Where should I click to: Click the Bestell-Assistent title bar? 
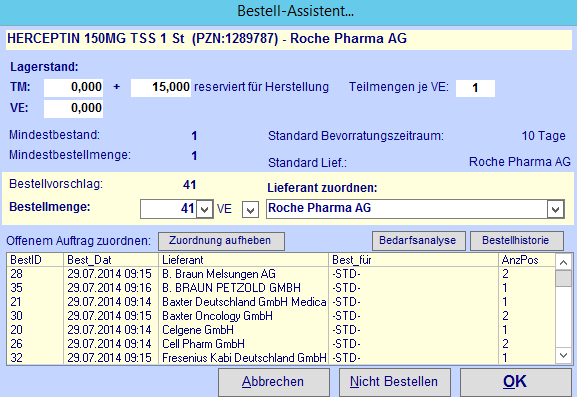tap(288, 12)
